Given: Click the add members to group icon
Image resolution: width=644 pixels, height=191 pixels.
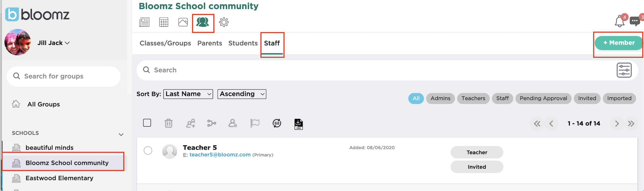Looking at the screenshot, I should [x=190, y=123].
